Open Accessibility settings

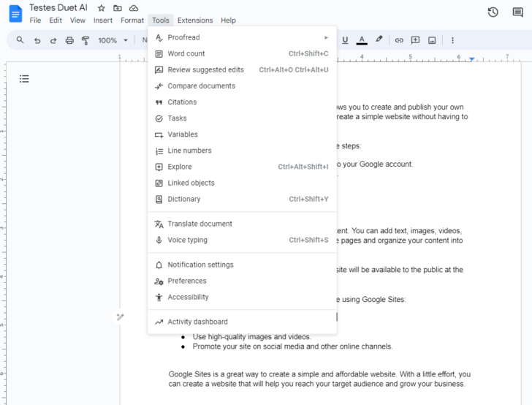(x=243, y=297)
